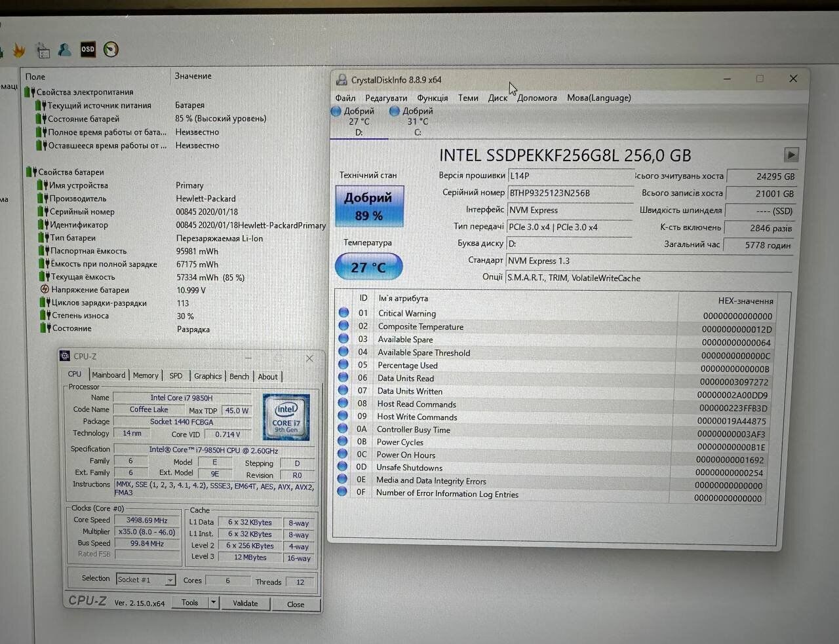The height and width of the screenshot is (644, 839).
Task: Select disk C: at 31 °C
Action: [417, 121]
